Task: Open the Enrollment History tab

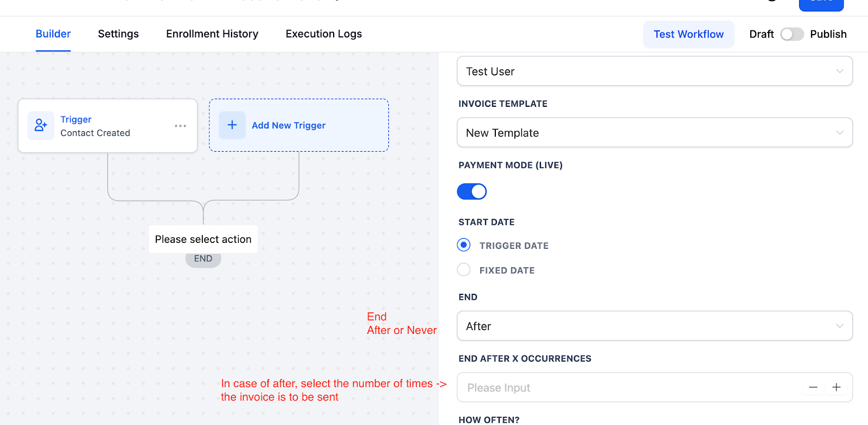Action: [x=212, y=34]
